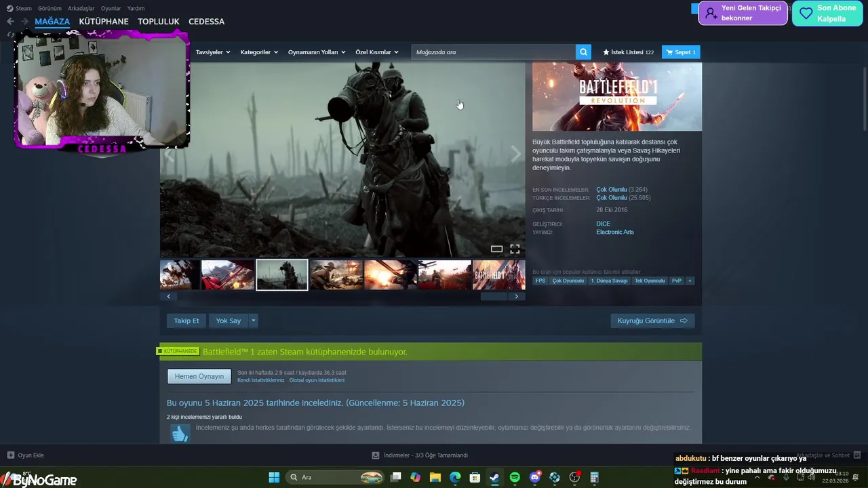The width and height of the screenshot is (868, 488).
Task: Show the next screenshot with the right arrow
Action: coord(516,155)
